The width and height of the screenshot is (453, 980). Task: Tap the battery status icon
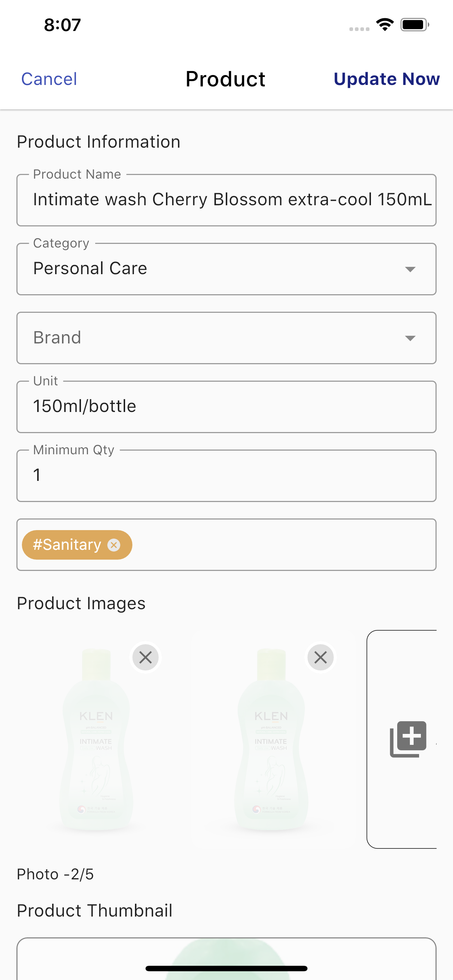(415, 25)
